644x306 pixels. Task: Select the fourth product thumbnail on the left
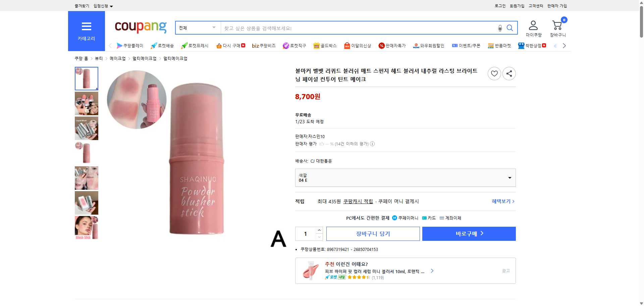tap(86, 153)
